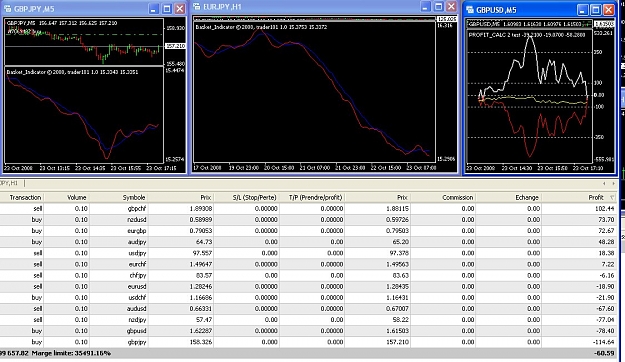625x362 pixels.
Task: Click the GBPUSD,M5 chart window icon
Action: (470, 10)
